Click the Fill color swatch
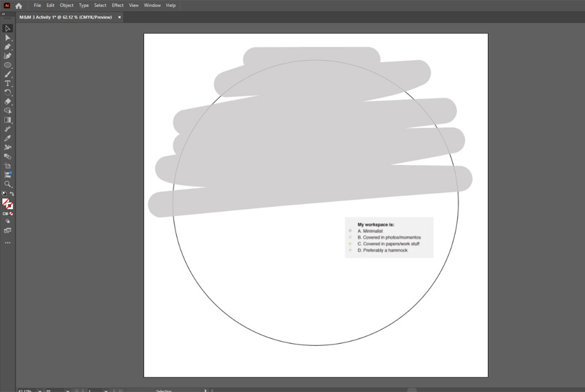 tap(6, 202)
